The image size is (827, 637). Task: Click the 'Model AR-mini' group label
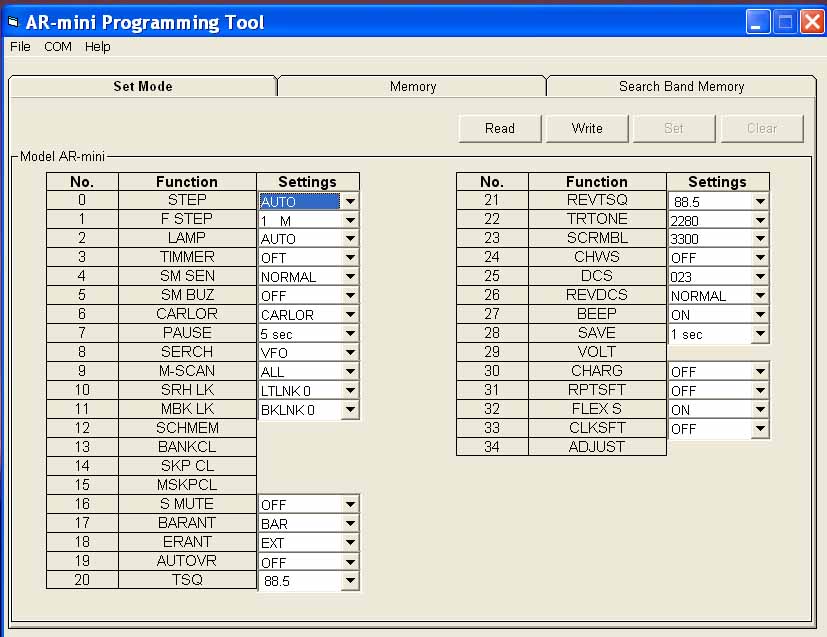tap(62, 156)
